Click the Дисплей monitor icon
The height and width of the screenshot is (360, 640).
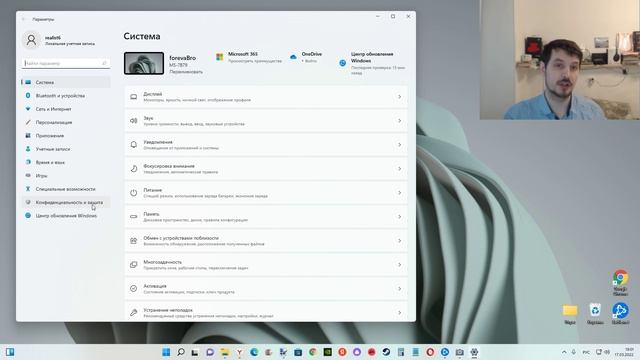tap(133, 97)
